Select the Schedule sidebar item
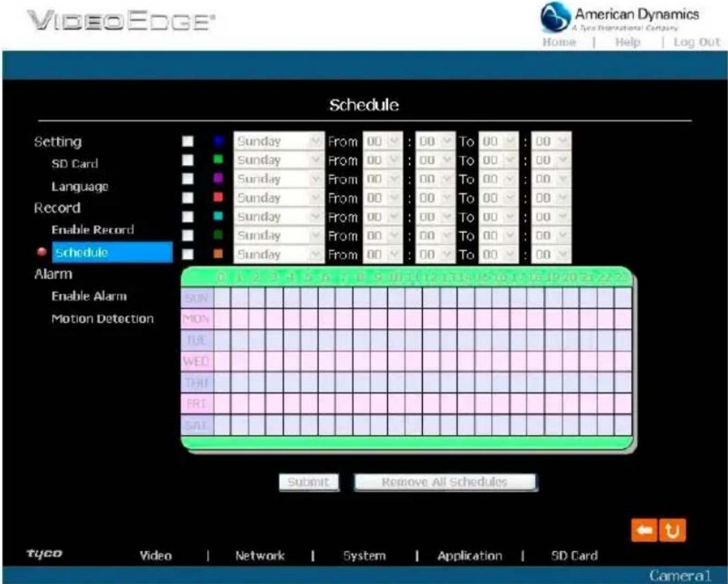The width and height of the screenshot is (728, 584). tap(112, 252)
